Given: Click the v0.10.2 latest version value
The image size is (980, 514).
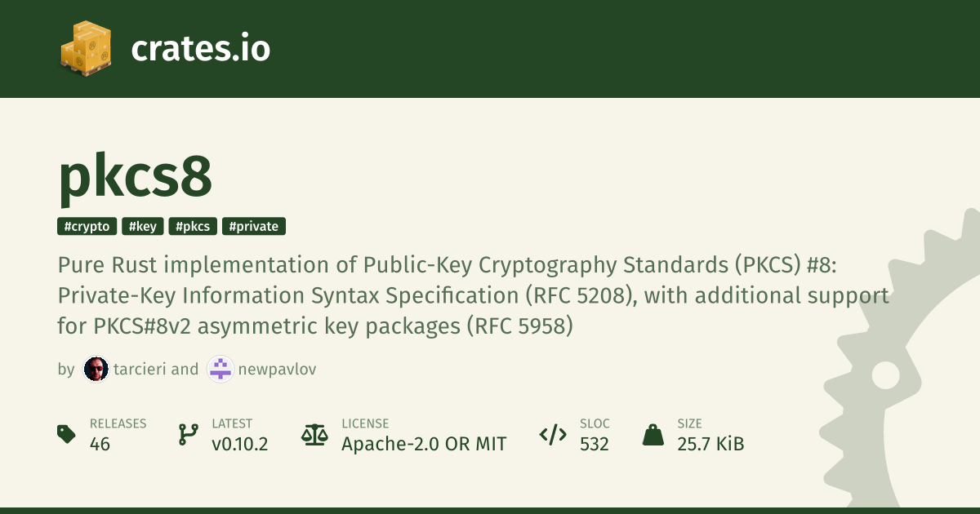Looking at the screenshot, I should [x=239, y=444].
